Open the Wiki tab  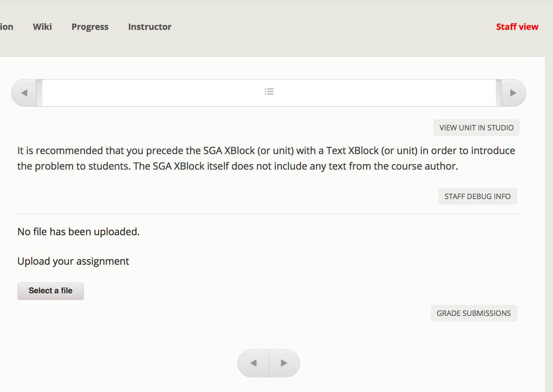(x=42, y=27)
